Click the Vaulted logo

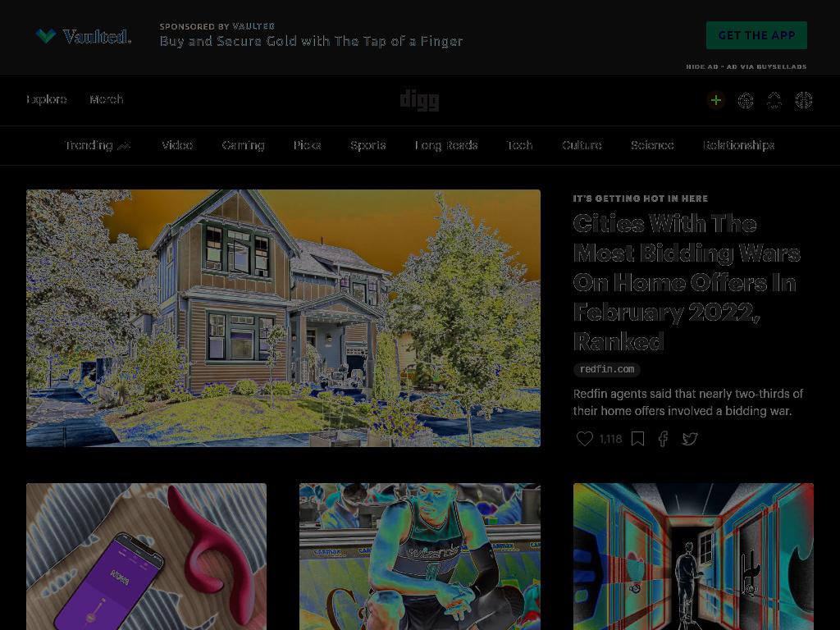[x=83, y=36]
